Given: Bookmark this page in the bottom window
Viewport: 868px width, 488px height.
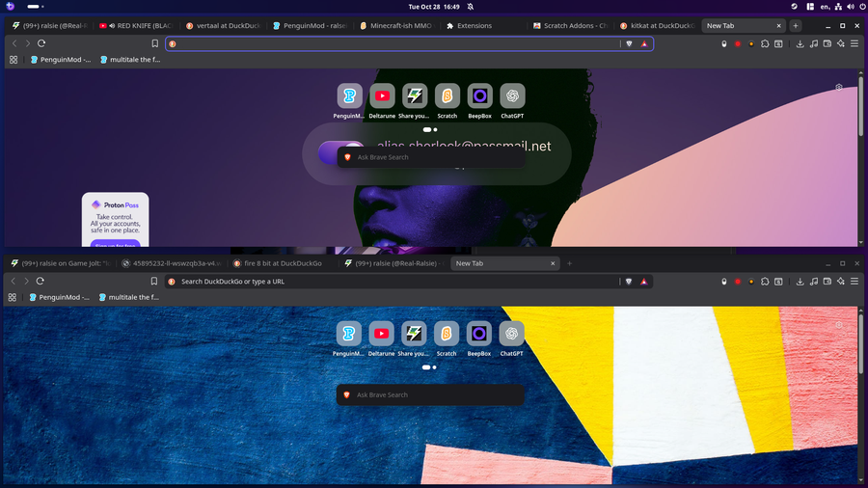Looking at the screenshot, I should point(154,281).
